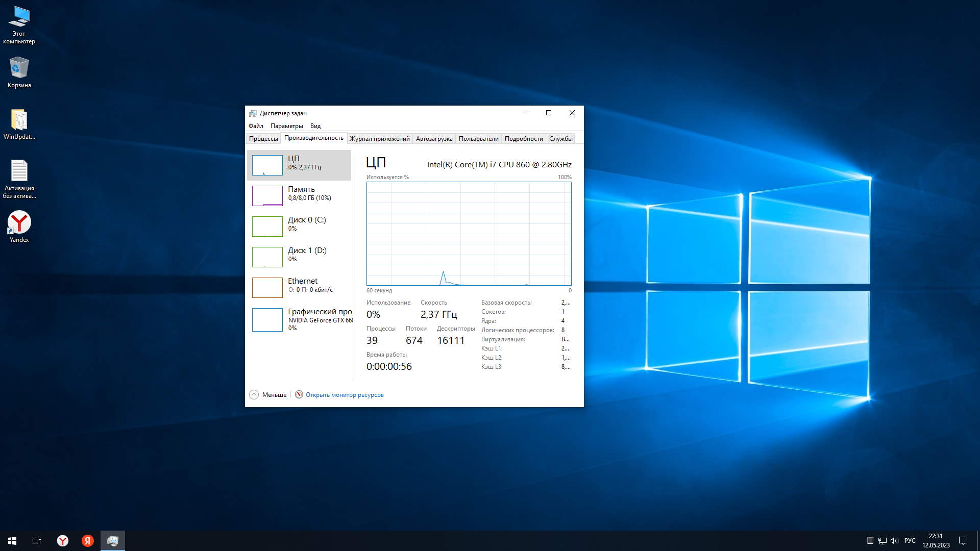Open the Открыть монитор ресурсов link
Viewport: 980px width, 551px height.
[x=345, y=395]
